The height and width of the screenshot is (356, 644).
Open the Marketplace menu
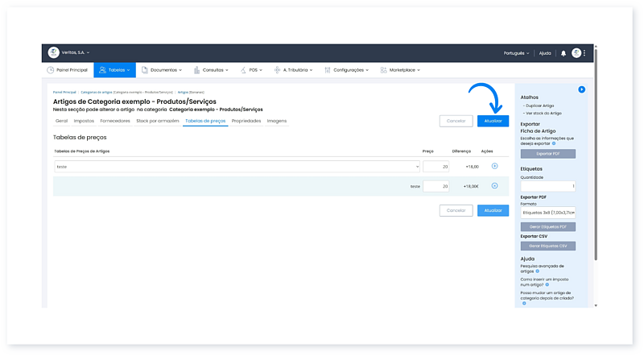click(x=400, y=70)
